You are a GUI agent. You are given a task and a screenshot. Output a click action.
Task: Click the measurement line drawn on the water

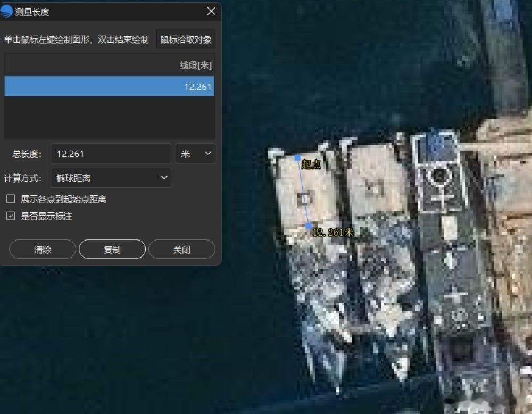point(303,192)
